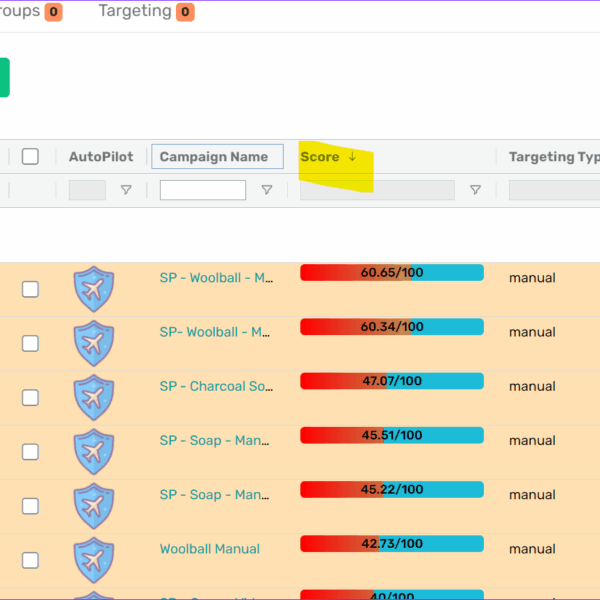
Task: Click the 45.51/100 score bar
Action: tap(392, 435)
